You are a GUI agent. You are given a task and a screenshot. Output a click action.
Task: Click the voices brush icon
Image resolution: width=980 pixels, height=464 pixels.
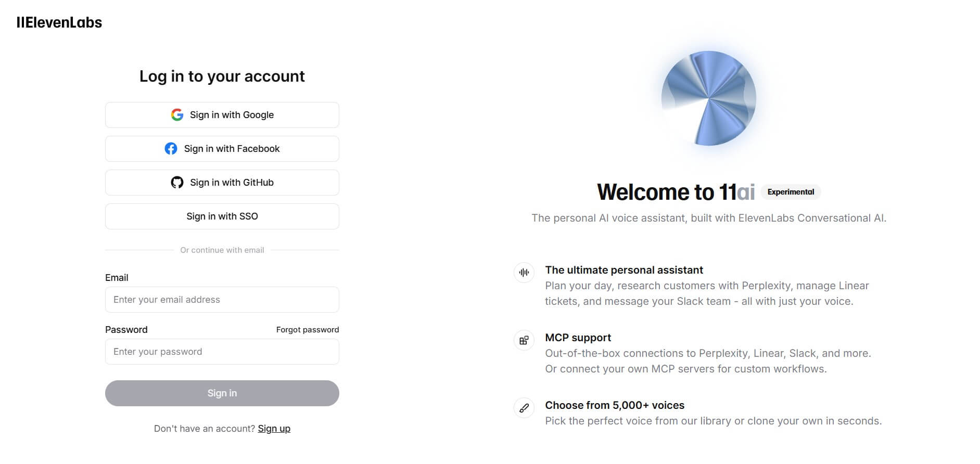coord(524,408)
